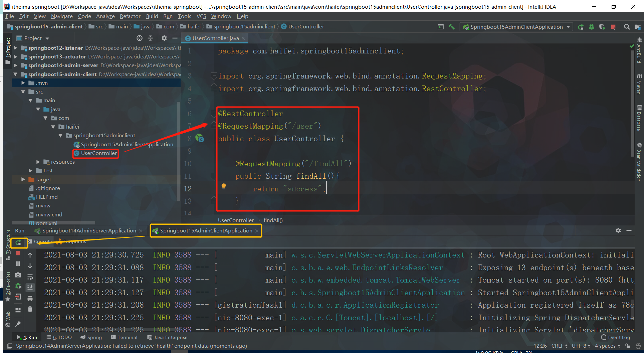Click the Java Enterprise tool window button
This screenshot has height=353, width=644.
[167, 337]
